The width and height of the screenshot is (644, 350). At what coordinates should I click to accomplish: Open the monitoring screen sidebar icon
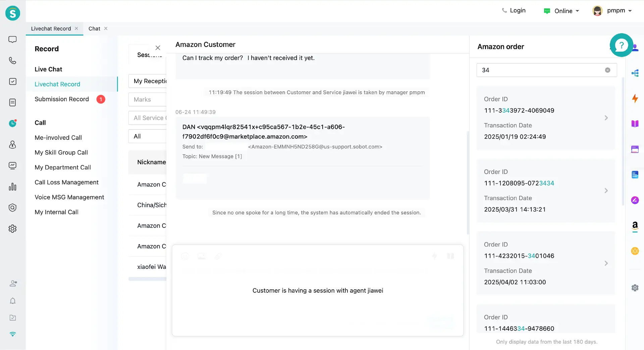coord(13,166)
